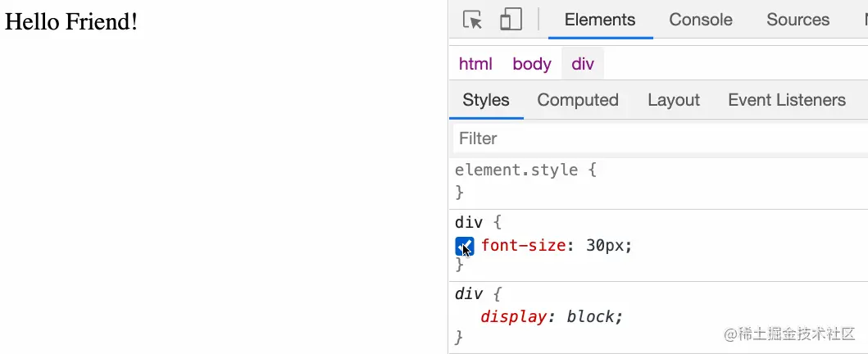Open the Layout pane tab
This screenshot has width=868, height=354.
(x=674, y=100)
